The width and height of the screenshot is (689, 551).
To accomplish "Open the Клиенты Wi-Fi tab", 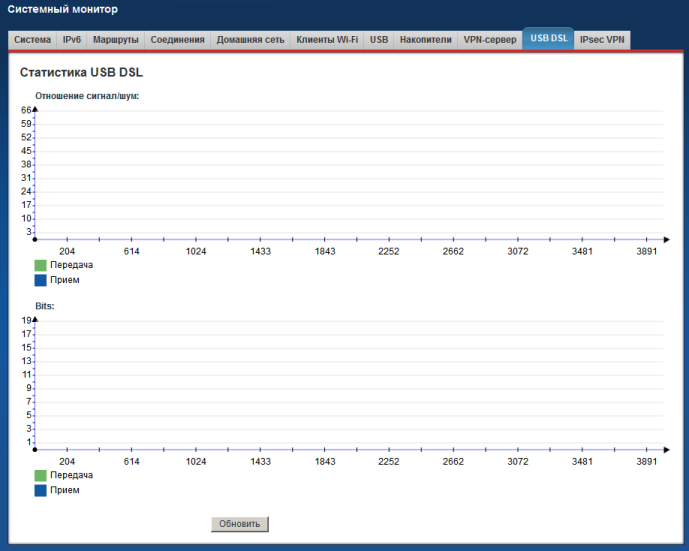I will [327, 40].
